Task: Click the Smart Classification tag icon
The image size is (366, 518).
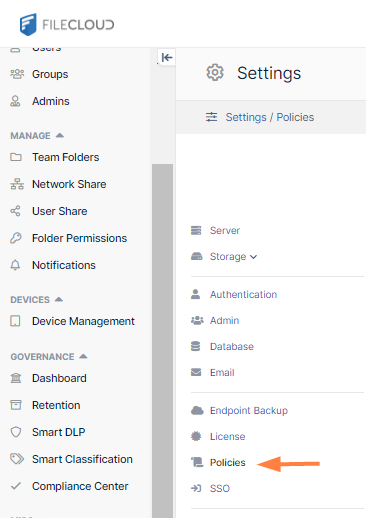Action: [x=17, y=459]
